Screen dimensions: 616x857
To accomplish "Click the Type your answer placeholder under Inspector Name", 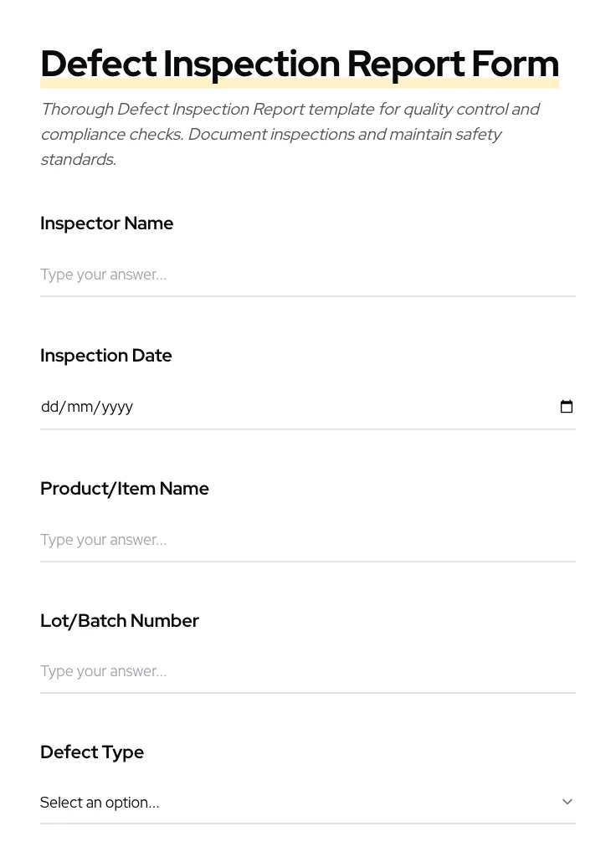I will click(103, 275).
